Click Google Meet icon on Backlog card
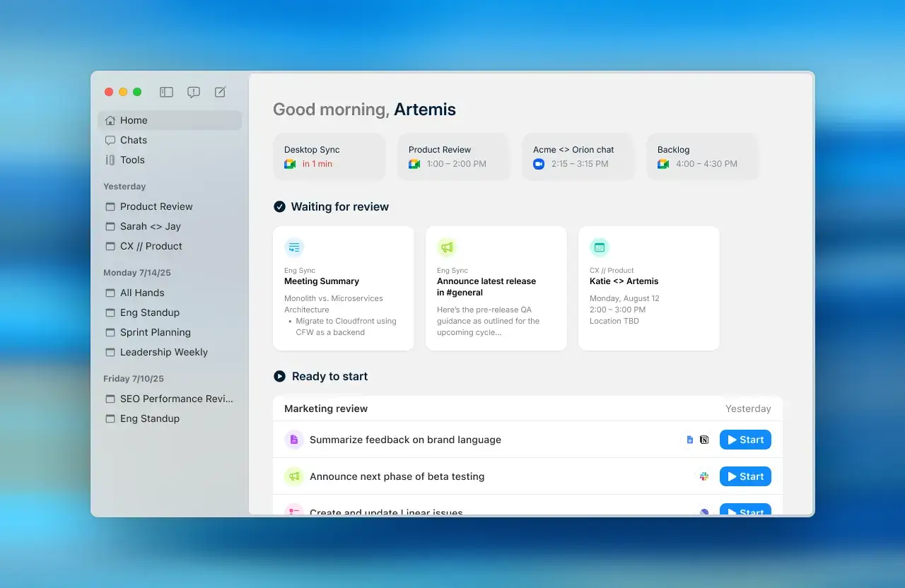The image size is (905, 588). 663,164
